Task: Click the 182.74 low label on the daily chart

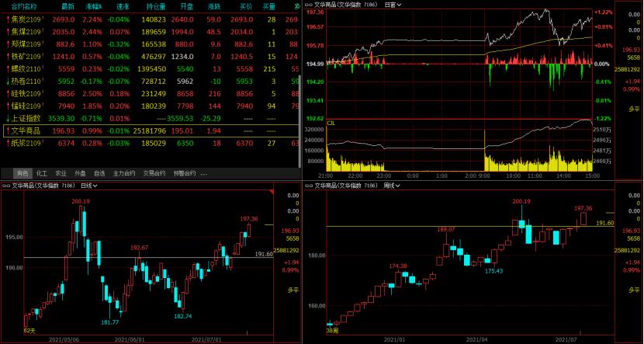Action: tap(183, 316)
